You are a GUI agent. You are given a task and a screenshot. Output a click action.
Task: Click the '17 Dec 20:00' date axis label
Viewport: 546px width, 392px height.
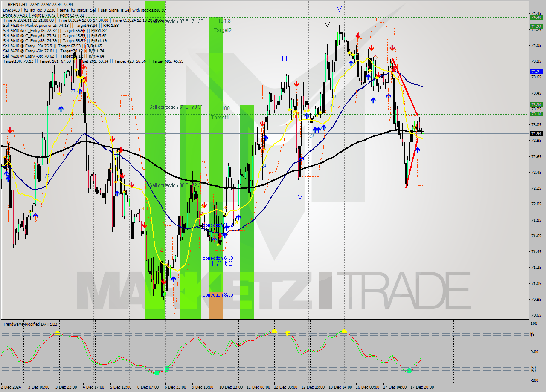click(422, 387)
